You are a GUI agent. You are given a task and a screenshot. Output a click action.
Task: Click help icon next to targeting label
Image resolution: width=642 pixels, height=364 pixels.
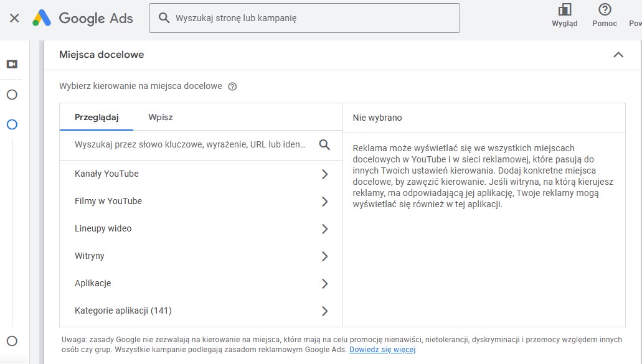(x=232, y=86)
